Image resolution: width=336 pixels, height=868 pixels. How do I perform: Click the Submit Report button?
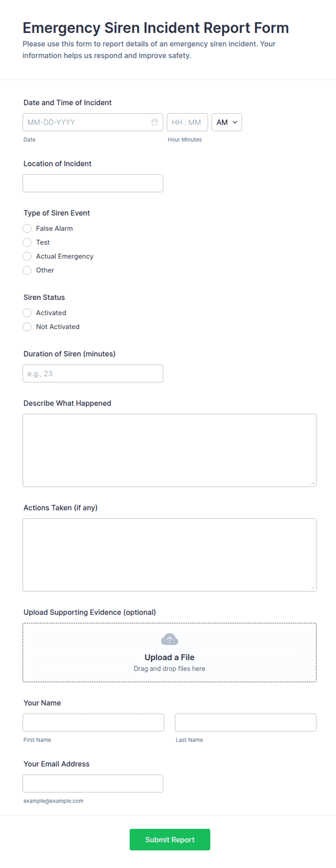(x=170, y=839)
